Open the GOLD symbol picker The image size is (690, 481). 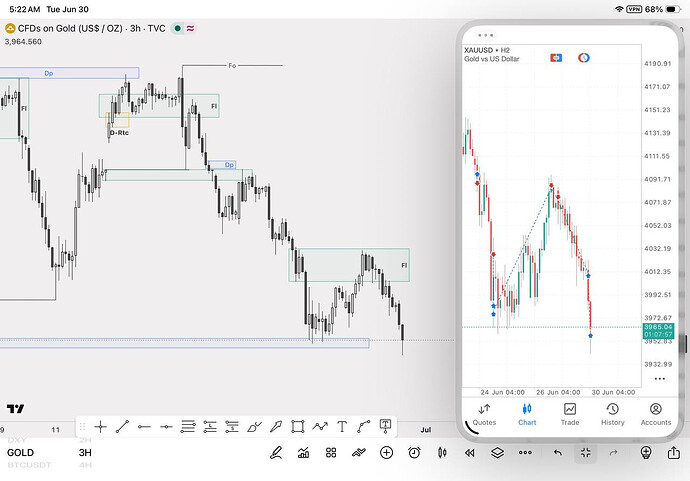pyautogui.click(x=20, y=452)
